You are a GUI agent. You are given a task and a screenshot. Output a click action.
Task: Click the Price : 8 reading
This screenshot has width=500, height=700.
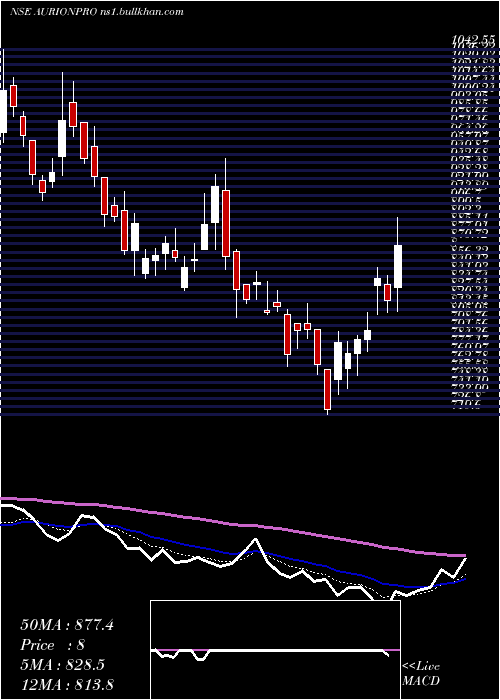coord(53,645)
